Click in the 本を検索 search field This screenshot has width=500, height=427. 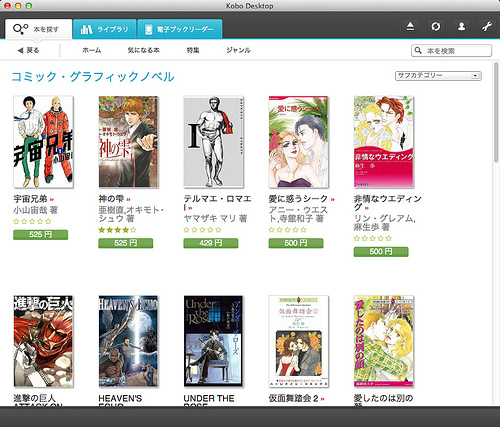[x=452, y=51]
